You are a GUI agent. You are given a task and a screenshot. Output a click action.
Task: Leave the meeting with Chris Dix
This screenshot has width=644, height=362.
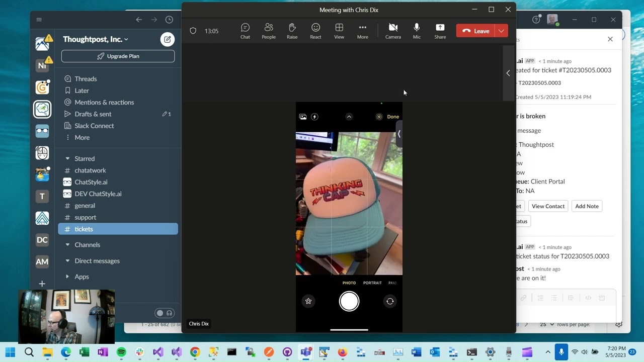click(475, 31)
